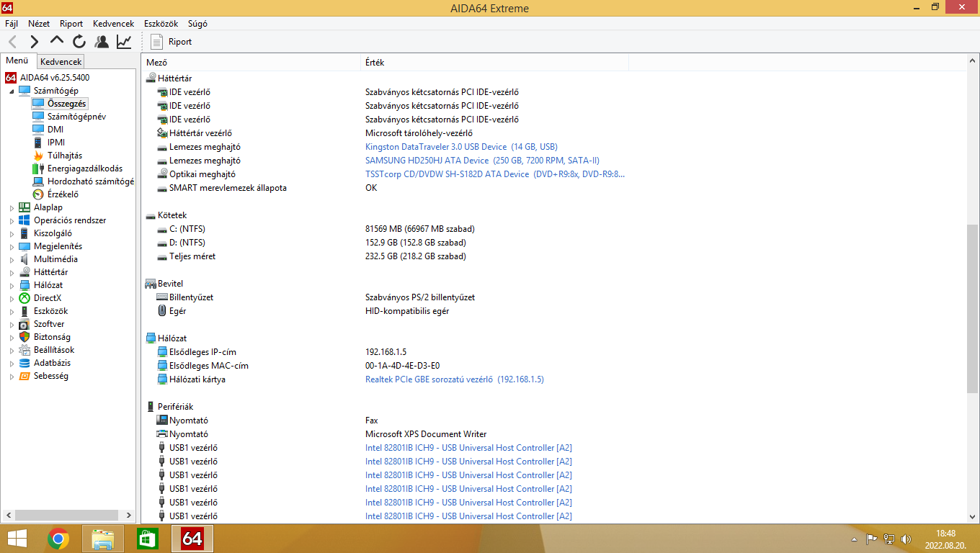Switch to the Menü tab

pos(17,61)
